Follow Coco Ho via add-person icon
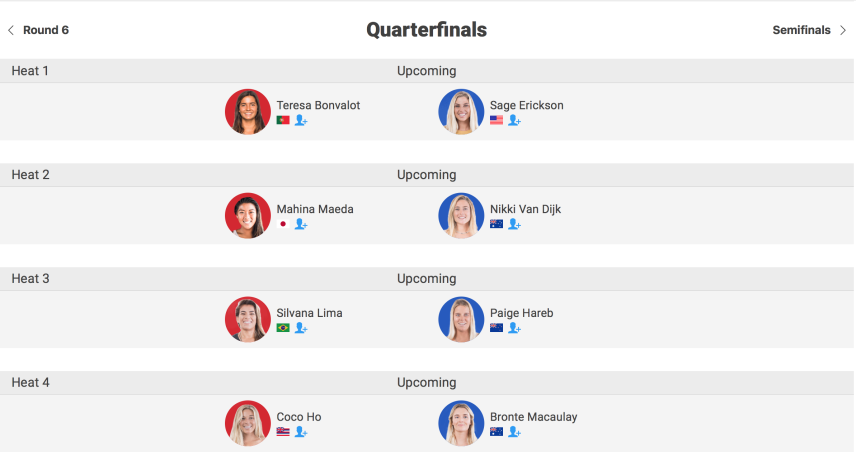The height and width of the screenshot is (452, 856). 301,431
